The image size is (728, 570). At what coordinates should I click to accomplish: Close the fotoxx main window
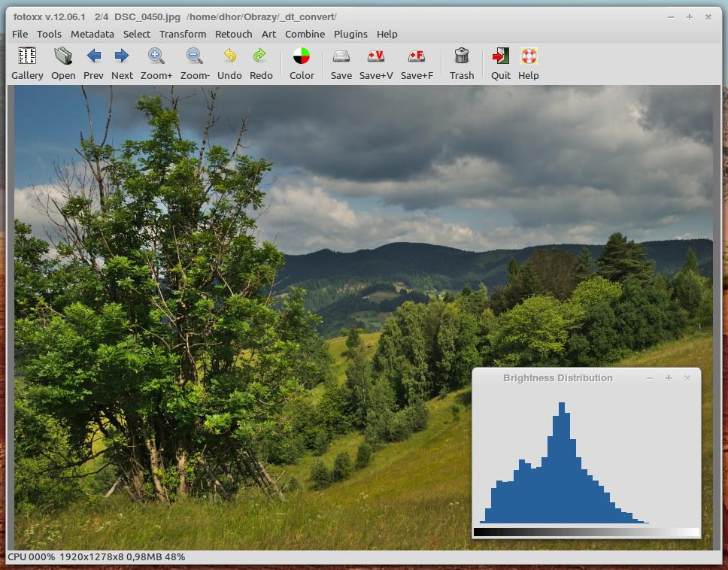click(x=708, y=17)
